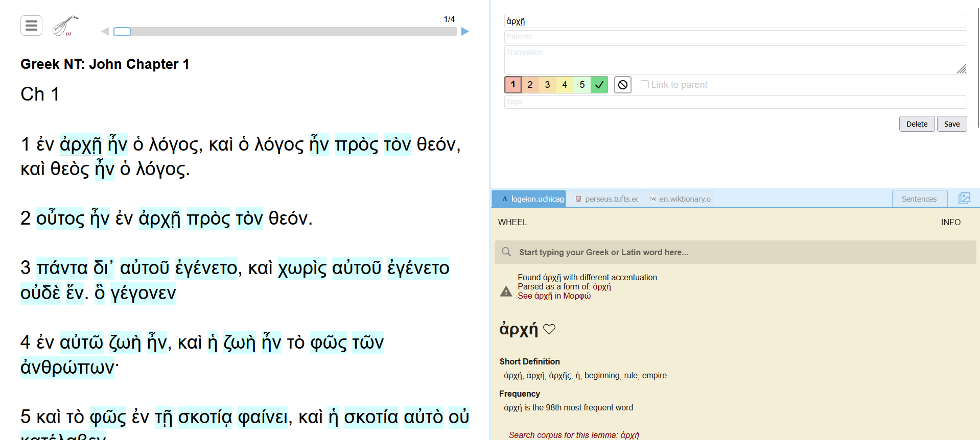Click the reading progress slider handle

pyautogui.click(x=122, y=32)
